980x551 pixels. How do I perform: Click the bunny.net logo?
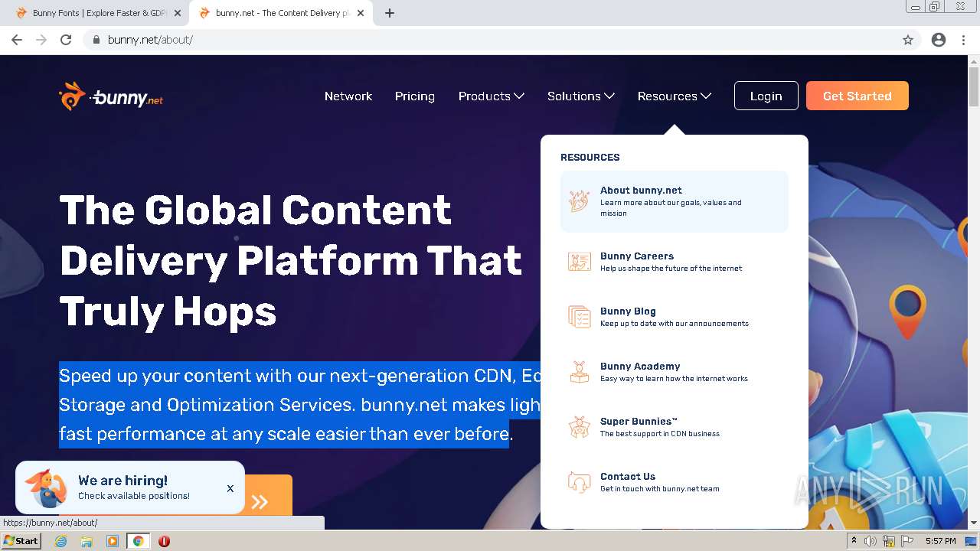(111, 96)
